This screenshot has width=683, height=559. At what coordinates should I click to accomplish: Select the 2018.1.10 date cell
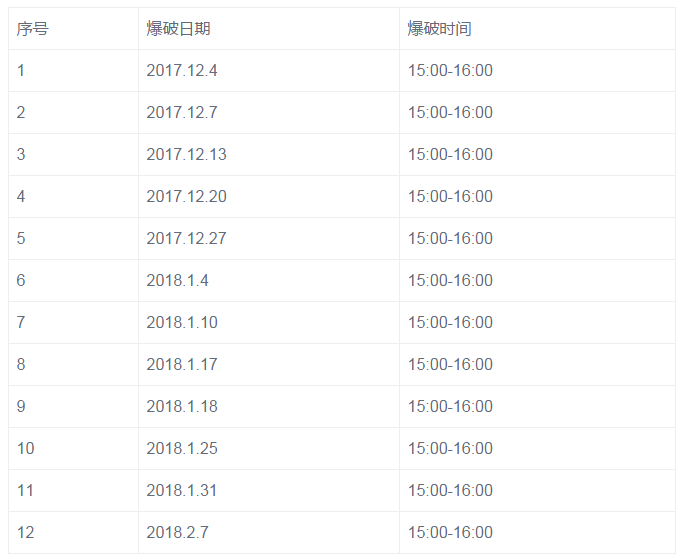pyautogui.click(x=269, y=323)
